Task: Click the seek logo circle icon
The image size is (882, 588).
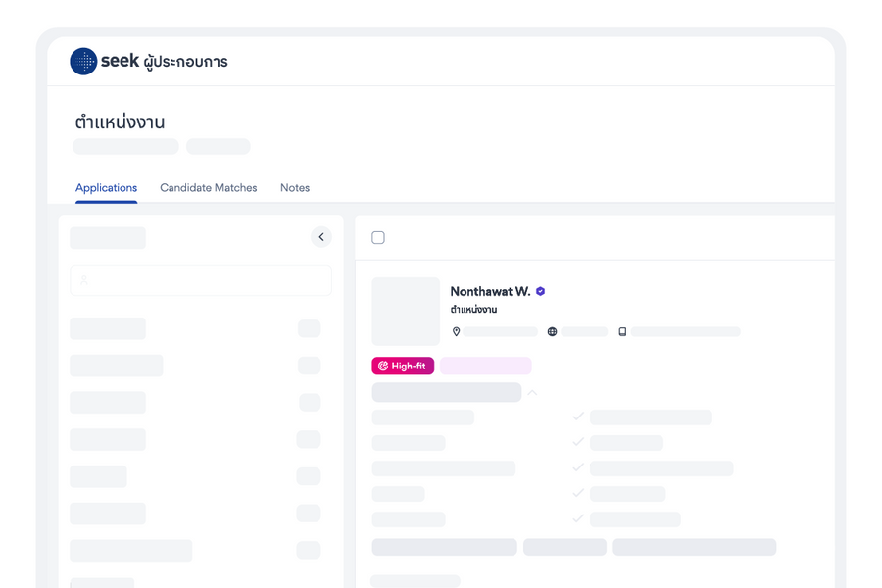Action: click(83, 62)
